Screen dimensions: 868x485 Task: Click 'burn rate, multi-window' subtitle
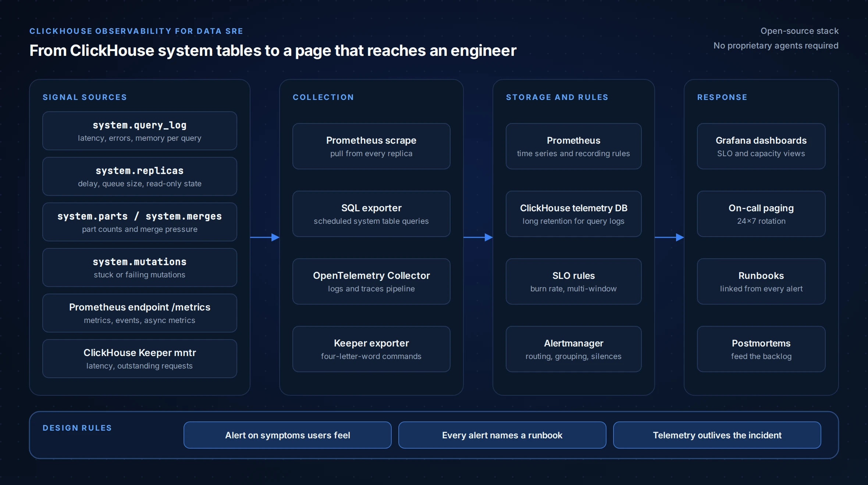(574, 289)
